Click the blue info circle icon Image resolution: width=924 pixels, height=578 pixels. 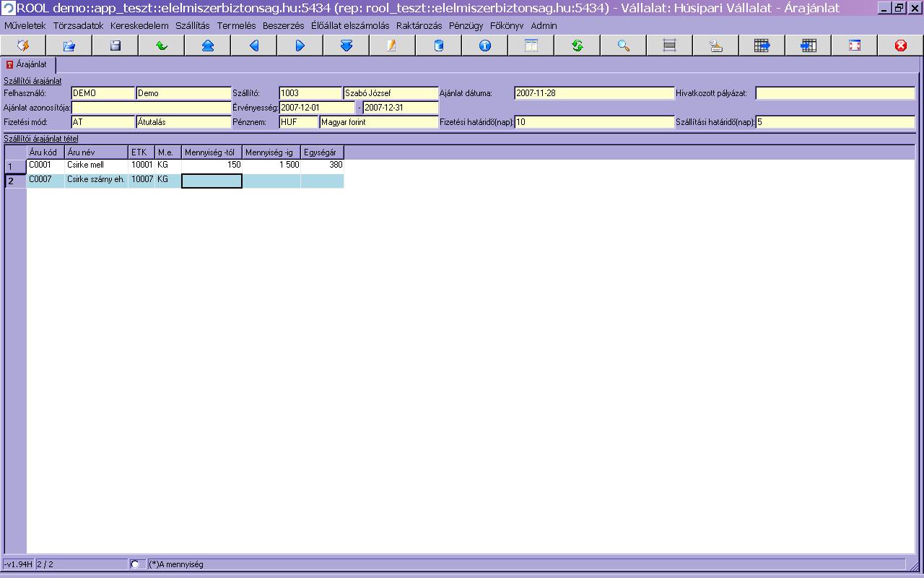coord(485,46)
